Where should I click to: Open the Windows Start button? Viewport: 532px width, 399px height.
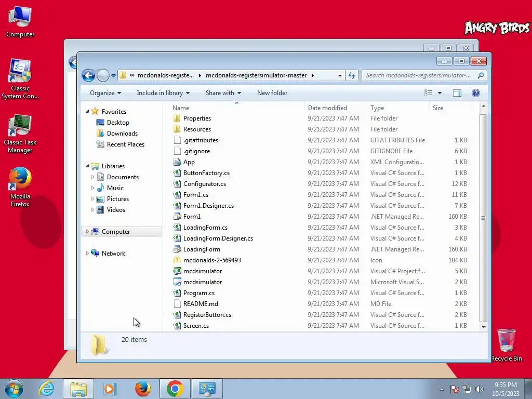tap(14, 389)
